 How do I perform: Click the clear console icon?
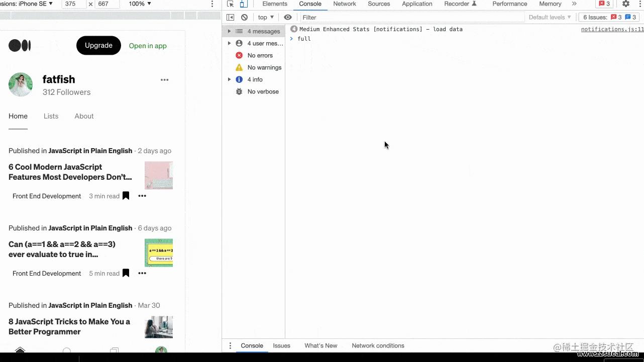click(244, 17)
